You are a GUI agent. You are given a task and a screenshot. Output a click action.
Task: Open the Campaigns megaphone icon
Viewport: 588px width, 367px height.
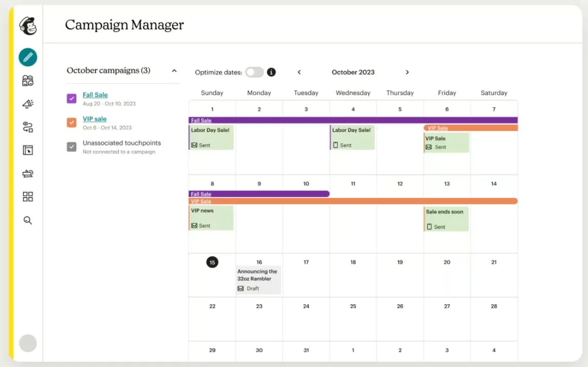click(x=28, y=104)
